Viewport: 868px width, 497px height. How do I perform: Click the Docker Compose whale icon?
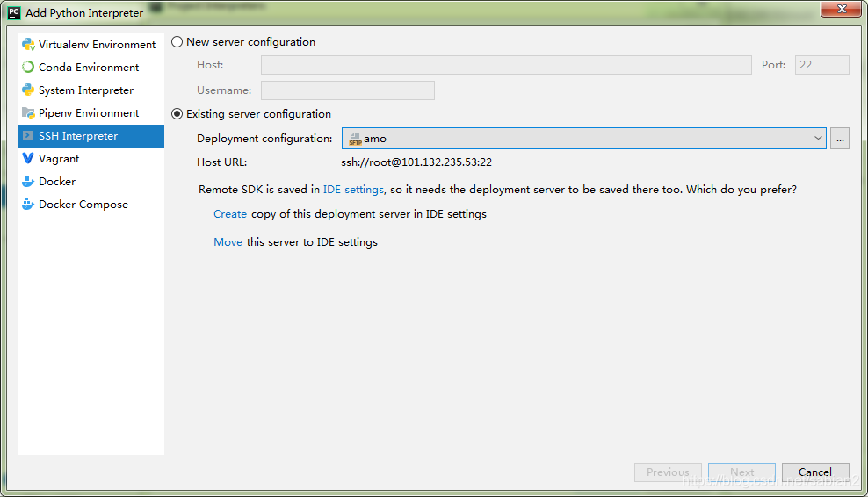coord(28,205)
